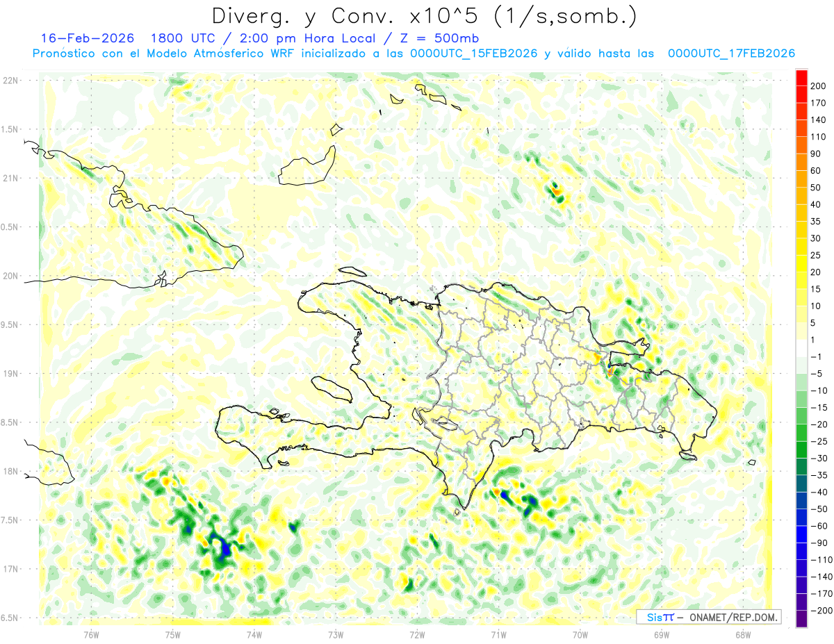Screen dimensions: 834x644
Task: Select the color bar label '-110'
Action: (821, 560)
